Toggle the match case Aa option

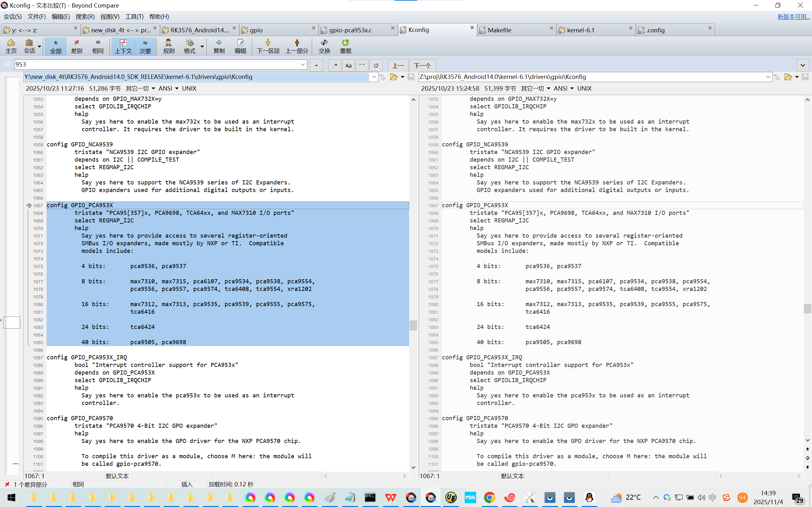pos(348,65)
